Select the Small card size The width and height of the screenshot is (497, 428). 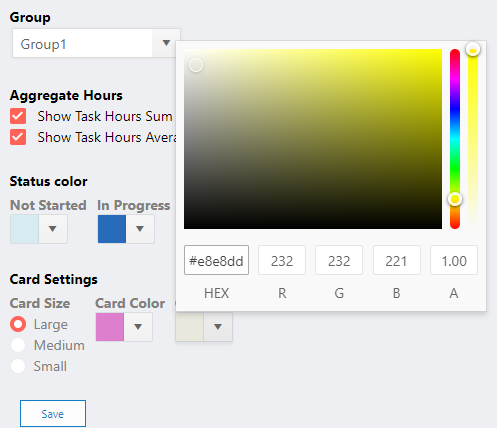(x=18, y=366)
